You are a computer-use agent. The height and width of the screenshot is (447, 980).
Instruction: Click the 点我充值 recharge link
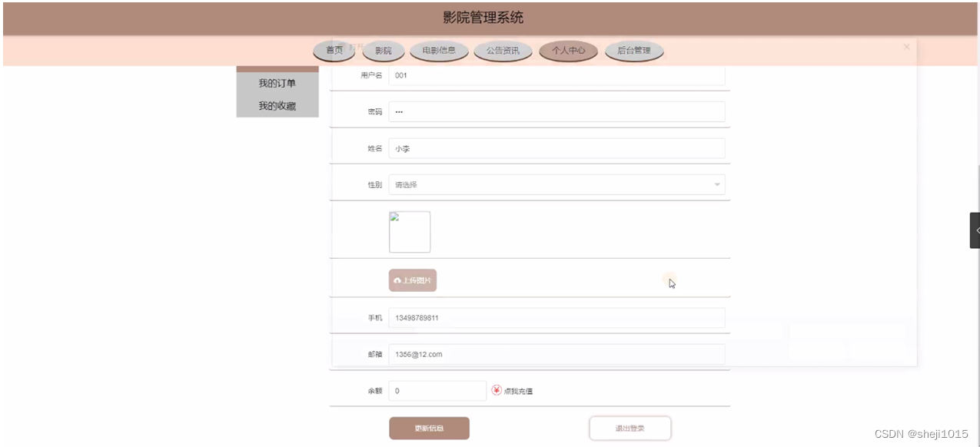click(518, 391)
